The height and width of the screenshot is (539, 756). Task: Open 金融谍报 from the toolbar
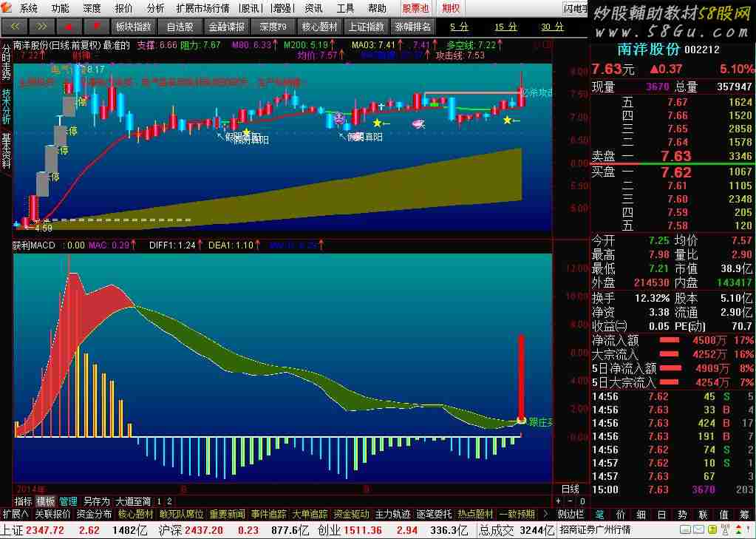pyautogui.click(x=227, y=27)
